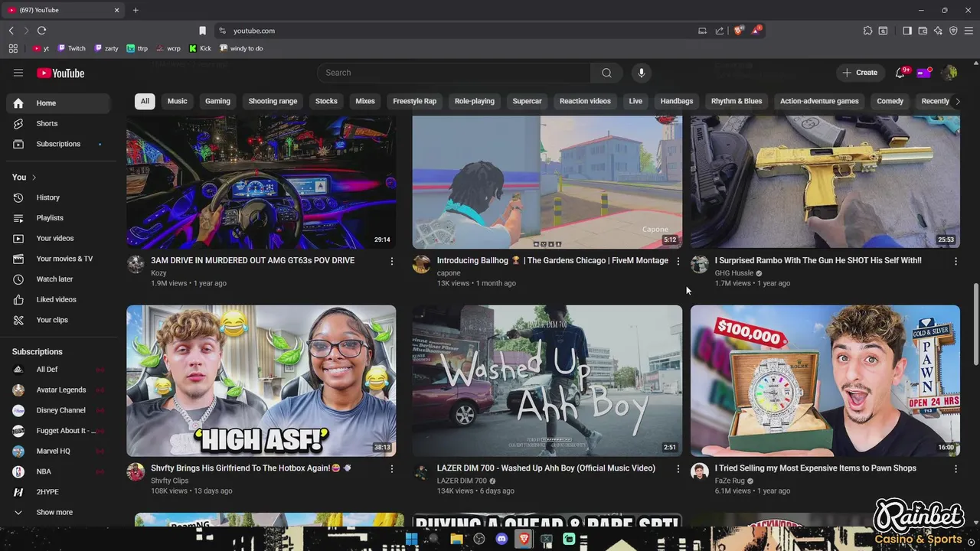Reload the page

point(41,31)
